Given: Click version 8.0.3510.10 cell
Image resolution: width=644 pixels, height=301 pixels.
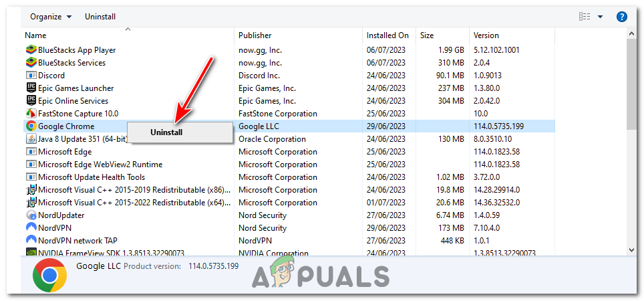Looking at the screenshot, I should tap(492, 139).
